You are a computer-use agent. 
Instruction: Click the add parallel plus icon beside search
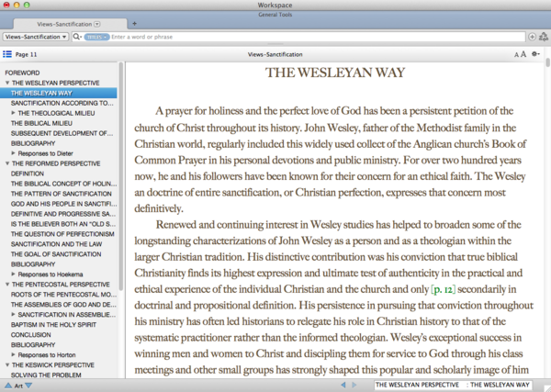pyautogui.click(x=532, y=37)
